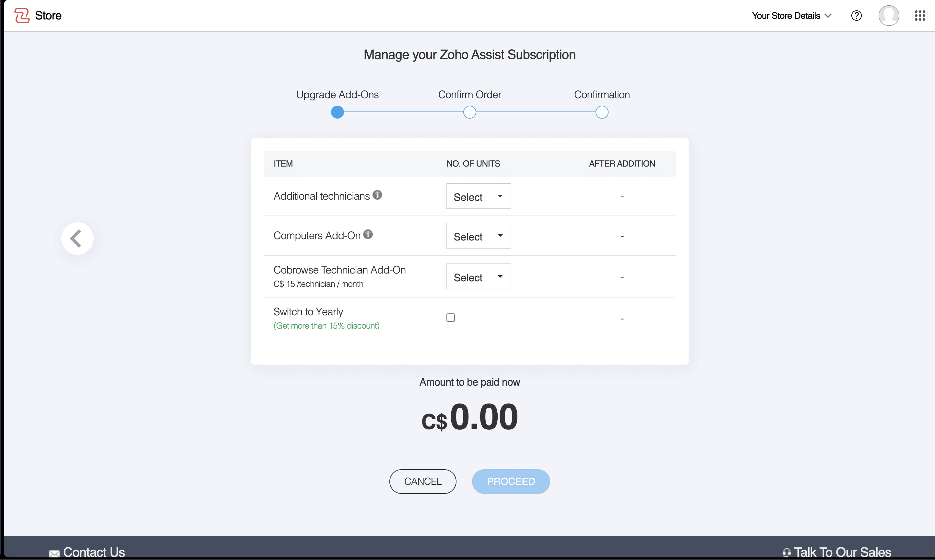
Task: Click info icon beside Computers Add-On
Action: pyautogui.click(x=368, y=234)
